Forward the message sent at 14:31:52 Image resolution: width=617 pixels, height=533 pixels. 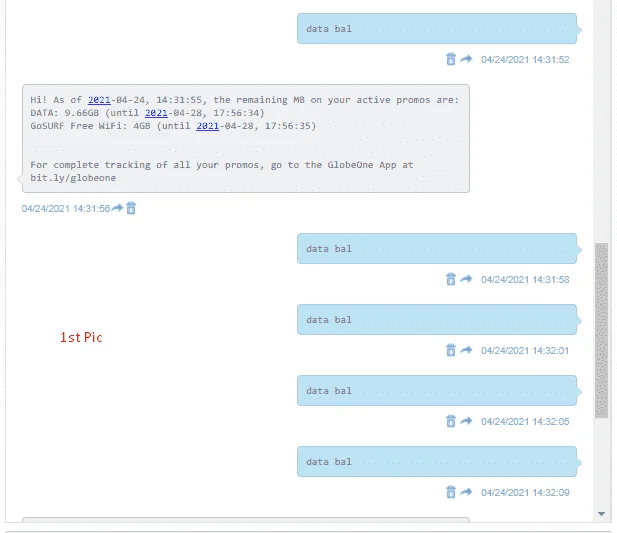pos(466,59)
